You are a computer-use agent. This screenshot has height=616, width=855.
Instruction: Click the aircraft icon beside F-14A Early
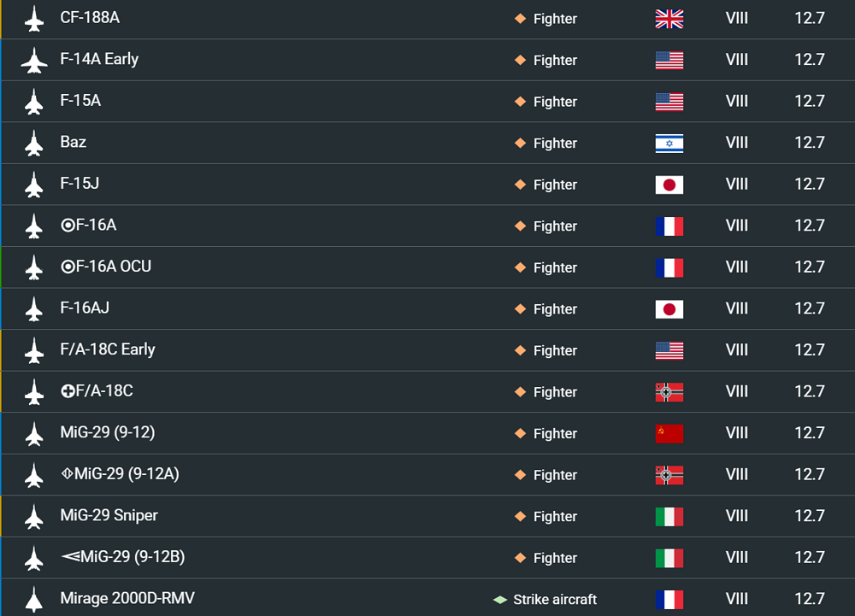[x=34, y=60]
